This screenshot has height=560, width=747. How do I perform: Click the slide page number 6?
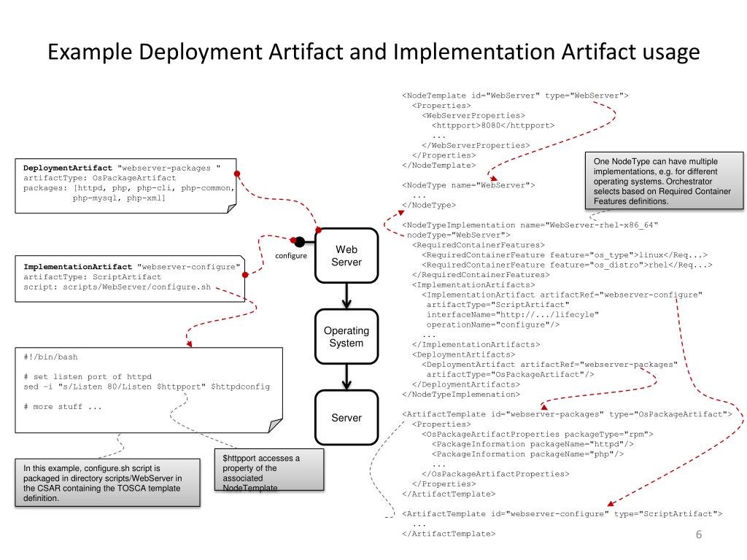[x=699, y=534]
